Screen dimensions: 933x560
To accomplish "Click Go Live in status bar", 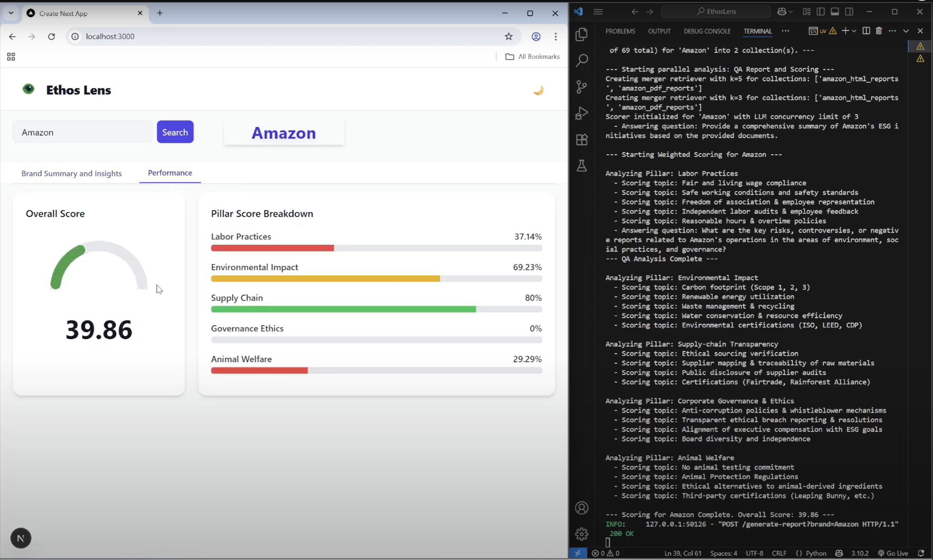I will click(893, 553).
